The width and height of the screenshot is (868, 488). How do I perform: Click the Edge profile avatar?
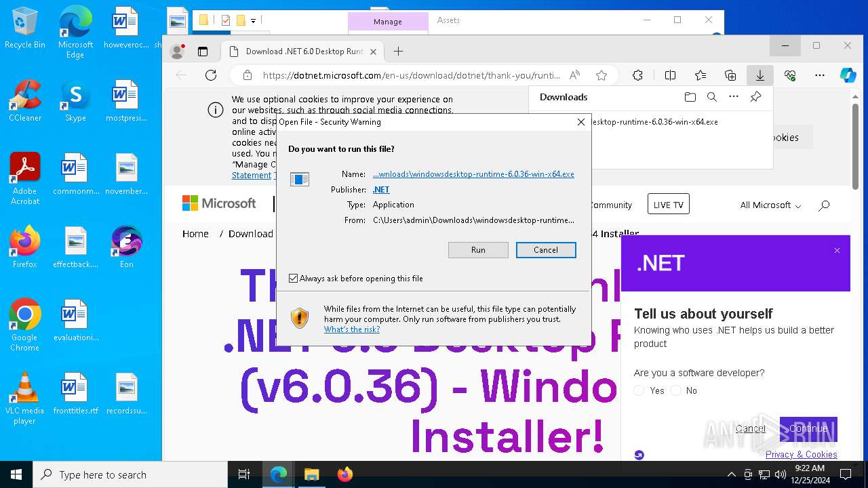(x=177, y=52)
